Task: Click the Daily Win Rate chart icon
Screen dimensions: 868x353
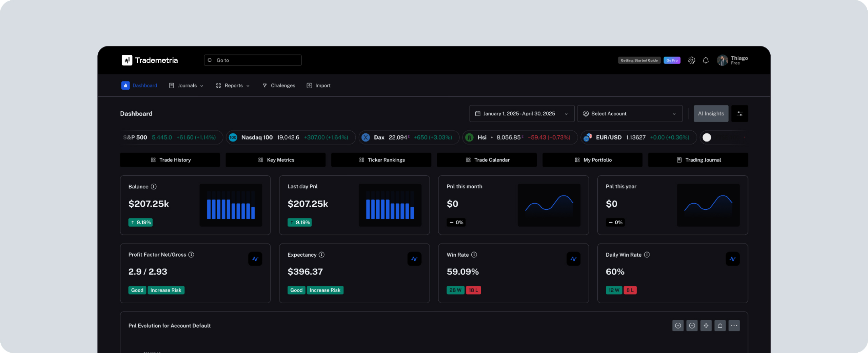Action: (x=733, y=259)
